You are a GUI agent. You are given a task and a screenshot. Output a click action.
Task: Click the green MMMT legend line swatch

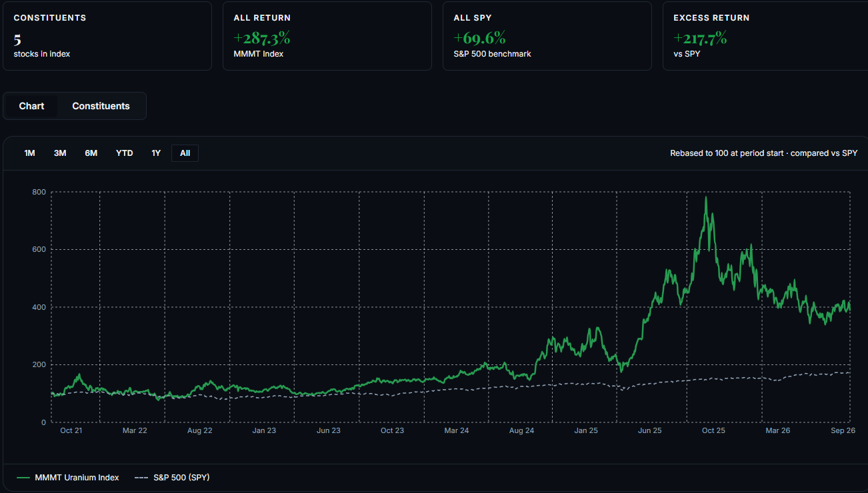23,478
